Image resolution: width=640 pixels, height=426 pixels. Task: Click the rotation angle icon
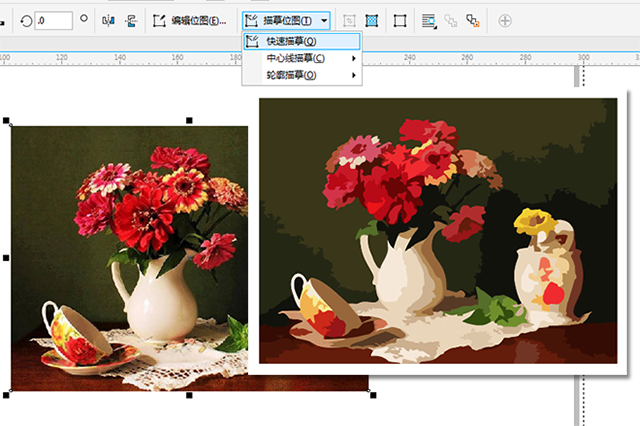(27, 20)
